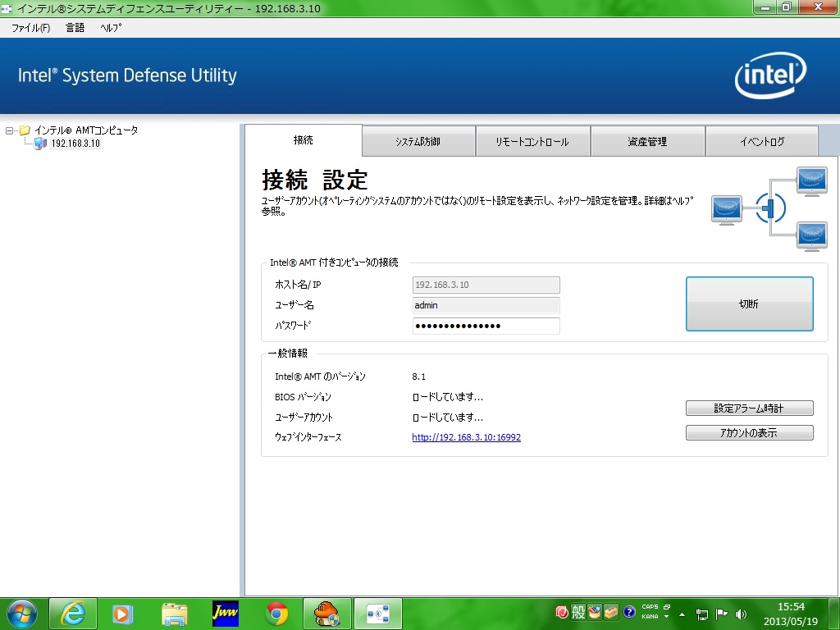Viewport: 840px width, 630px height.
Task: Click the IME pad tray icon
Action: coord(595,612)
